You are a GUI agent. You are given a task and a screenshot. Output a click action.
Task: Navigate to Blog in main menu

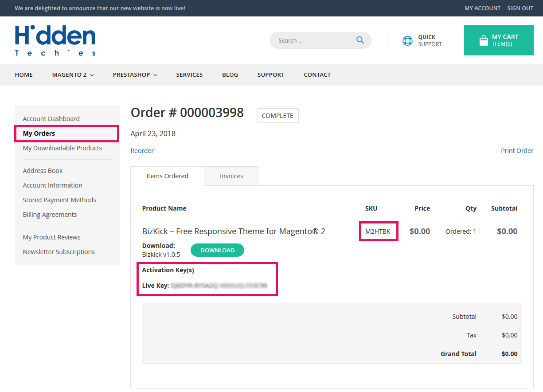pos(230,74)
